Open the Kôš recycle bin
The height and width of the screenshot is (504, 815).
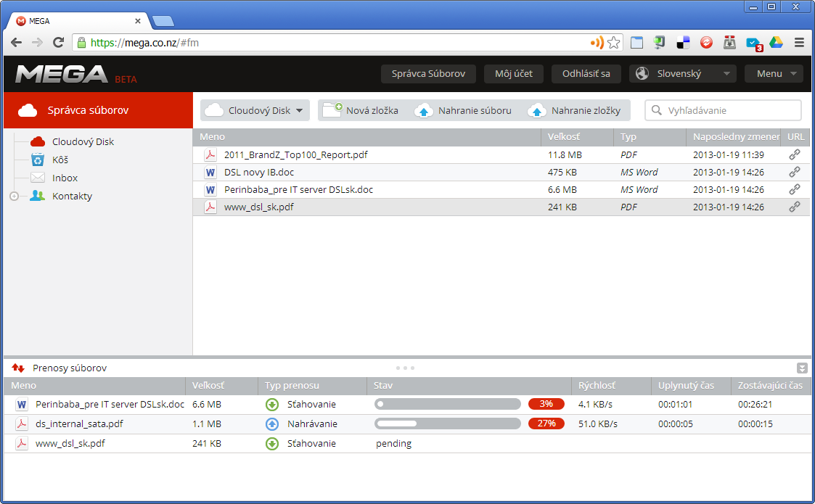pos(60,160)
